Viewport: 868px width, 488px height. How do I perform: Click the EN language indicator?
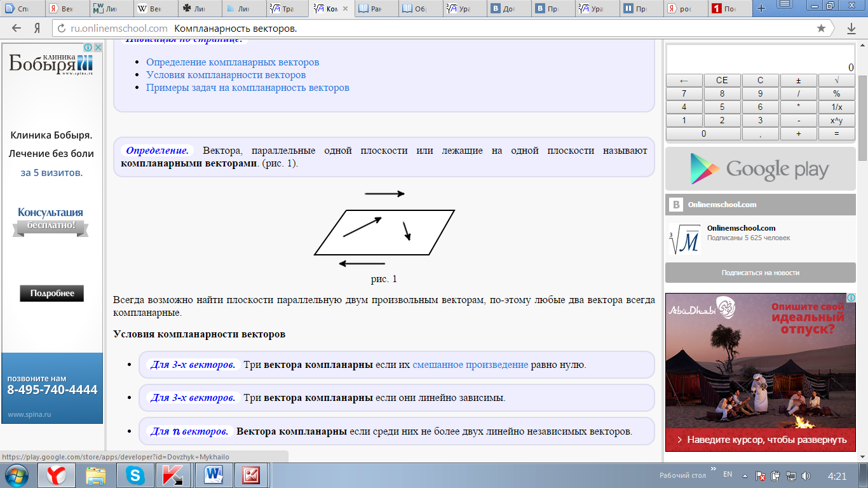[x=728, y=475]
